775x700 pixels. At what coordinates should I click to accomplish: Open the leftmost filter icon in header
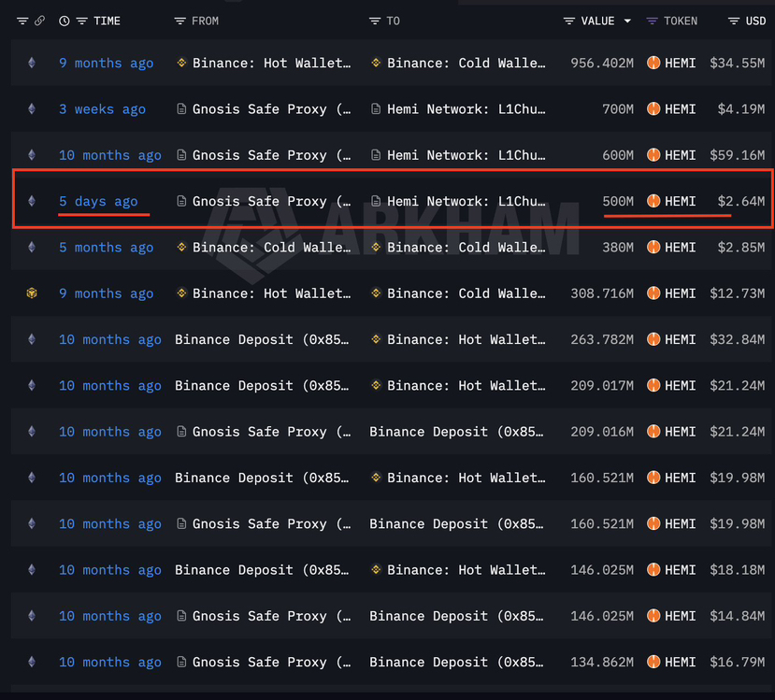click(22, 21)
